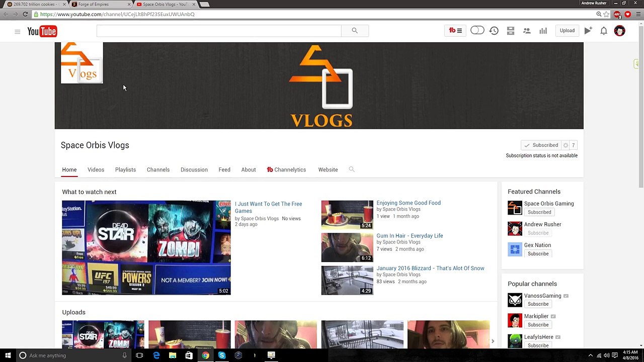Image resolution: width=644 pixels, height=362 pixels.
Task: Click Subscribed under Space Orbis Gaming
Action: click(x=539, y=212)
